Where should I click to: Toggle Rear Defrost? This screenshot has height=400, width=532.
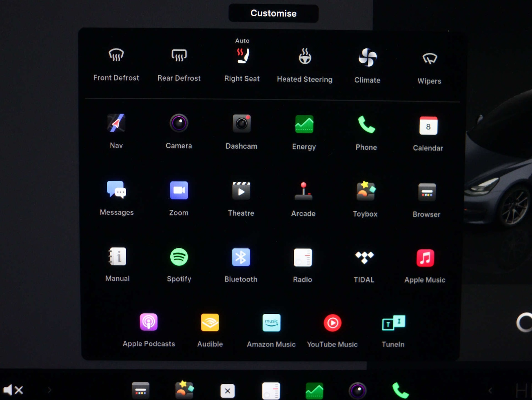pos(179,56)
